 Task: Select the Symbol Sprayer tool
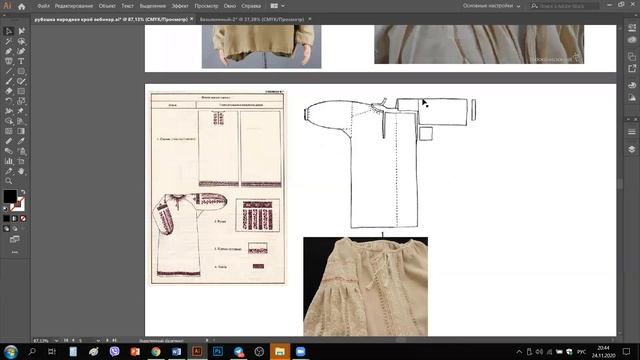coord(21,151)
